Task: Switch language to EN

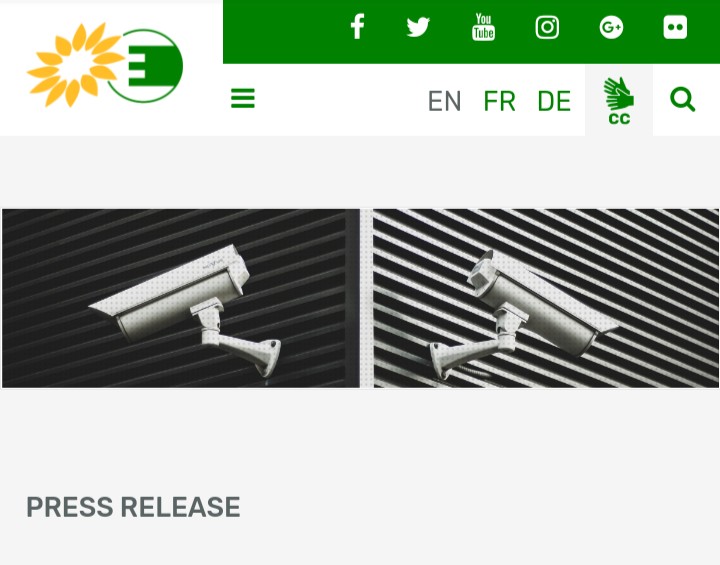Action: pos(444,101)
